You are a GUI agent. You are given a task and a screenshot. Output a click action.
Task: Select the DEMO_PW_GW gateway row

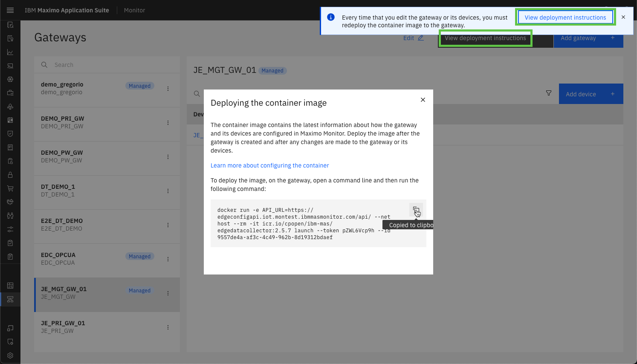point(107,158)
